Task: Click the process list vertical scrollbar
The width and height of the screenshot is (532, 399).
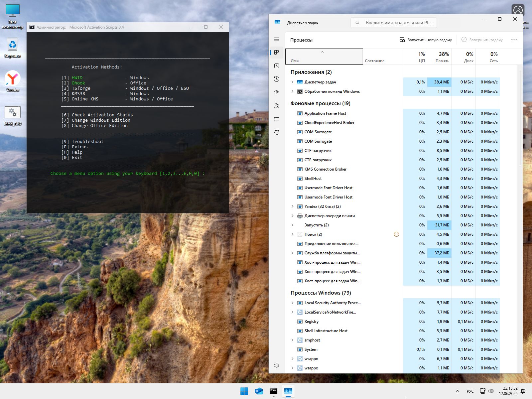Action: [x=520, y=118]
